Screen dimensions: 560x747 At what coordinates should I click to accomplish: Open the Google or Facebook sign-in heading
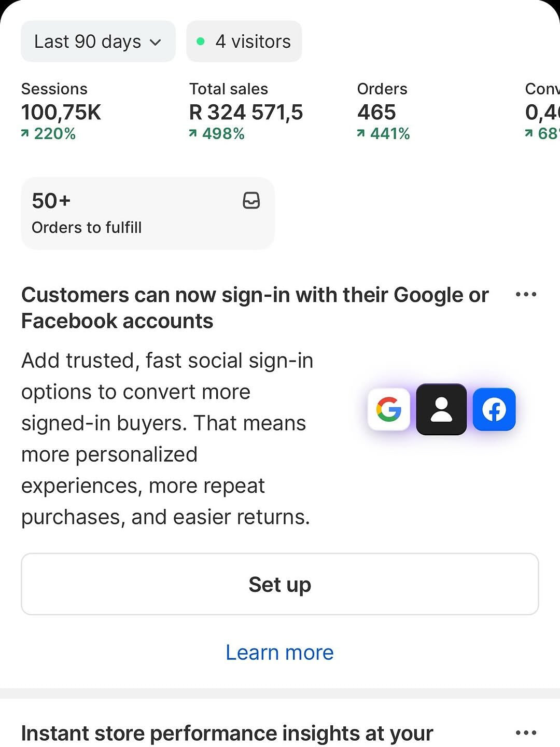(255, 308)
